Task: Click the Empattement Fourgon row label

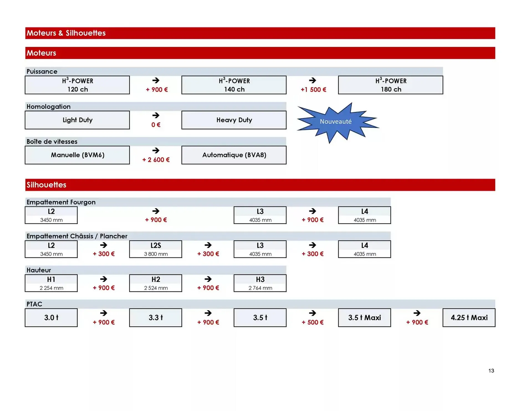Action: pyautogui.click(x=61, y=202)
